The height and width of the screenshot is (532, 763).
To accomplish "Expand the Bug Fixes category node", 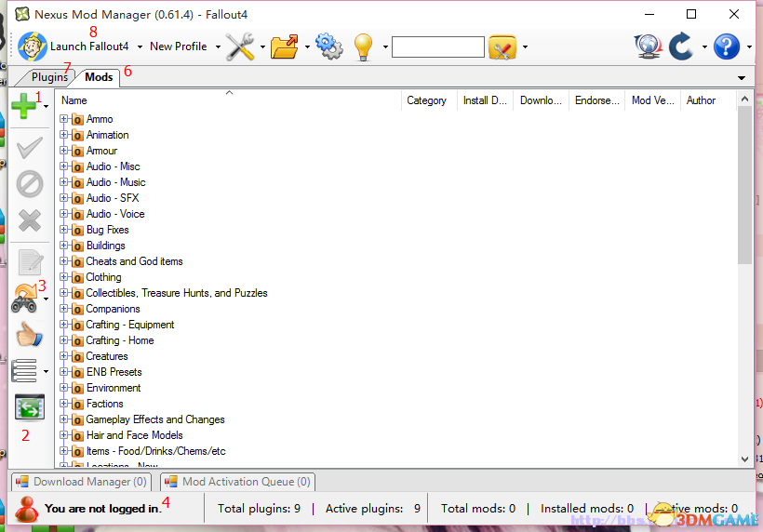I will coord(64,230).
